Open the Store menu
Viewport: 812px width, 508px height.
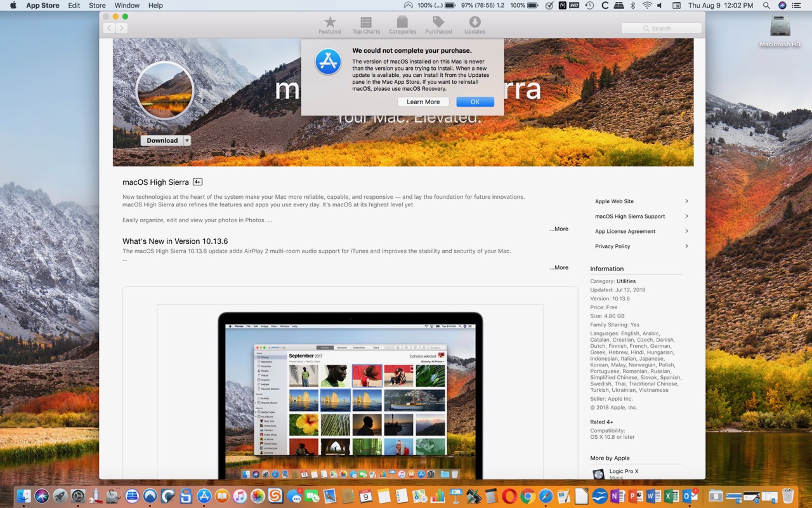pos(97,5)
